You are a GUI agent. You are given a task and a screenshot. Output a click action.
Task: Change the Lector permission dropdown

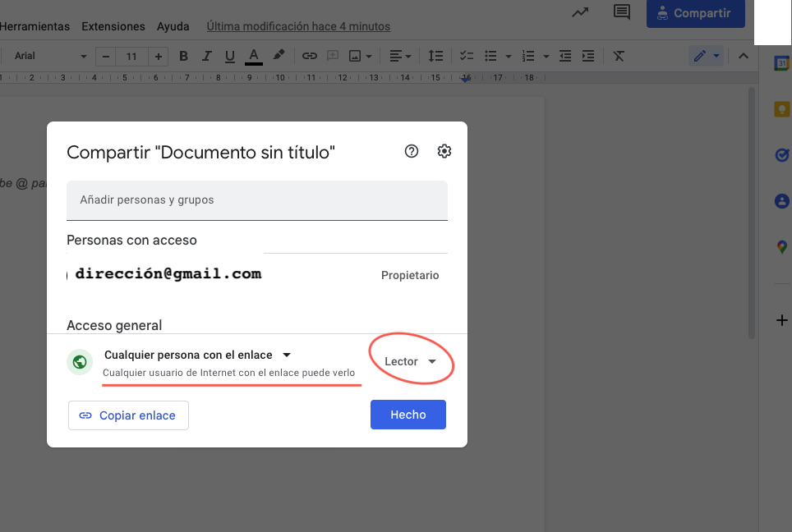point(410,361)
